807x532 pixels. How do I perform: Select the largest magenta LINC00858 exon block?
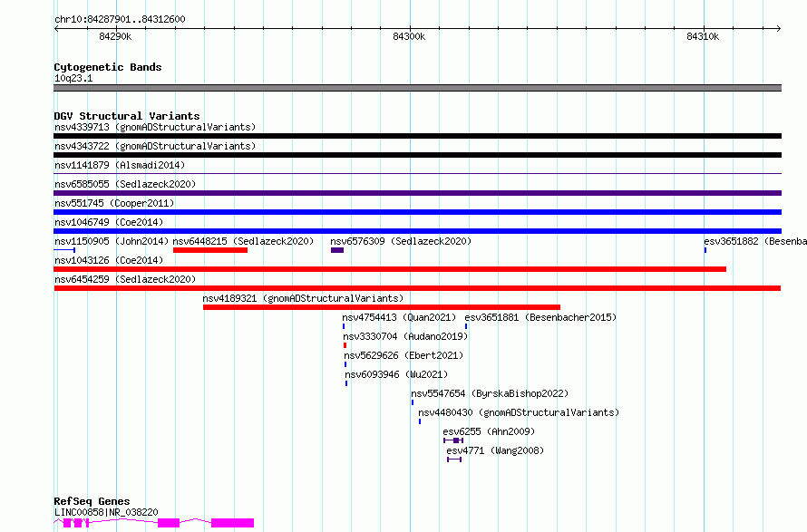pos(233,523)
